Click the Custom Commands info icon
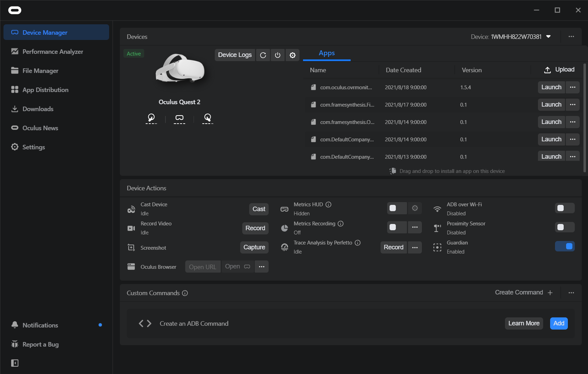The height and width of the screenshot is (374, 588). tap(185, 293)
